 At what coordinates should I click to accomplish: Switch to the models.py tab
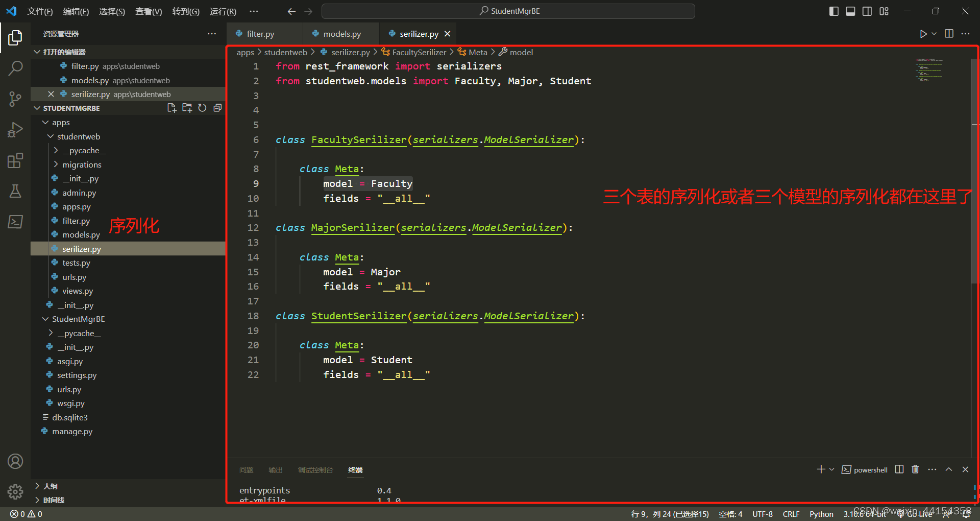pyautogui.click(x=341, y=34)
